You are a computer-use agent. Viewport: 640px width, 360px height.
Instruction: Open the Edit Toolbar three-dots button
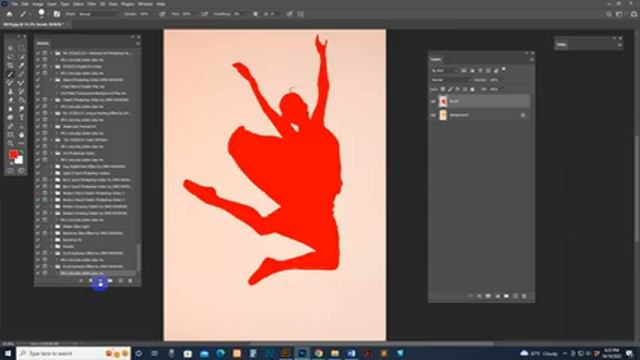coord(21,143)
